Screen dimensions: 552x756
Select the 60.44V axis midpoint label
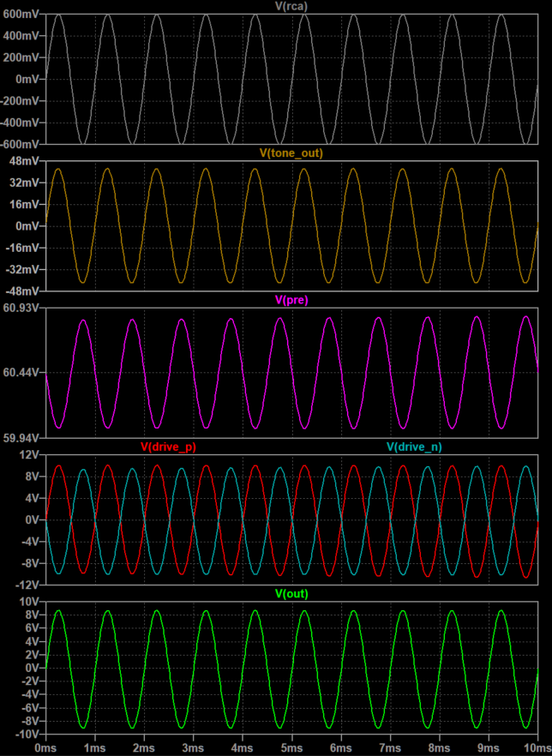click(x=22, y=373)
